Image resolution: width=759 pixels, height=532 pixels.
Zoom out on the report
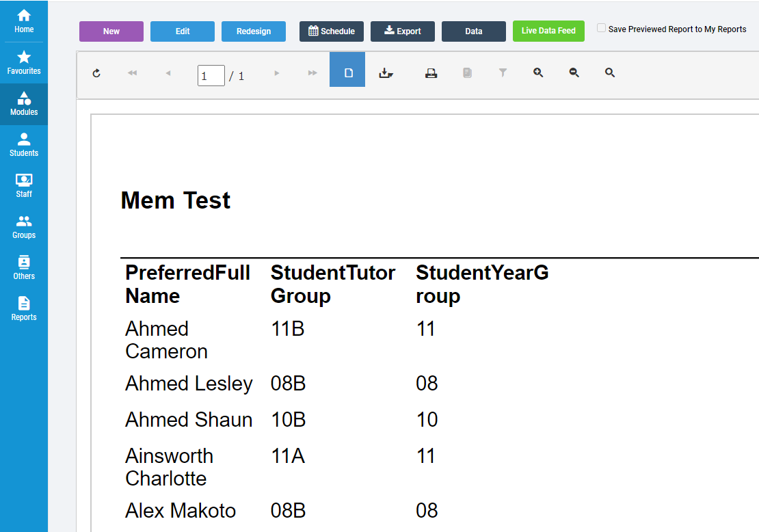pos(574,72)
